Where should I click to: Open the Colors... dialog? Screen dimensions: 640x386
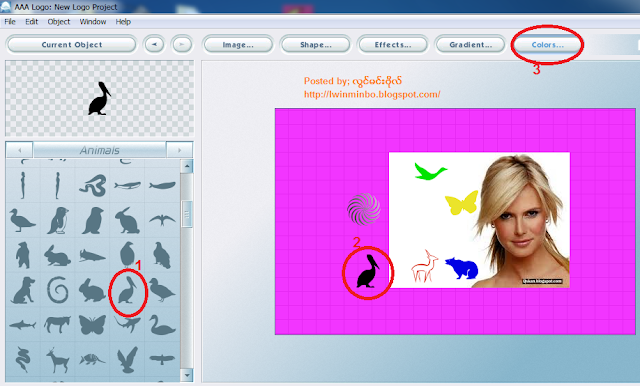pos(548,44)
